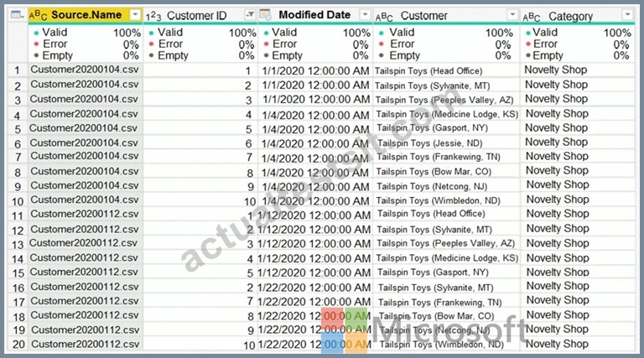The image size is (644, 358).
Task: Click Tailspin Toys (Netcong, NJ) in row 9
Action: [x=432, y=186]
